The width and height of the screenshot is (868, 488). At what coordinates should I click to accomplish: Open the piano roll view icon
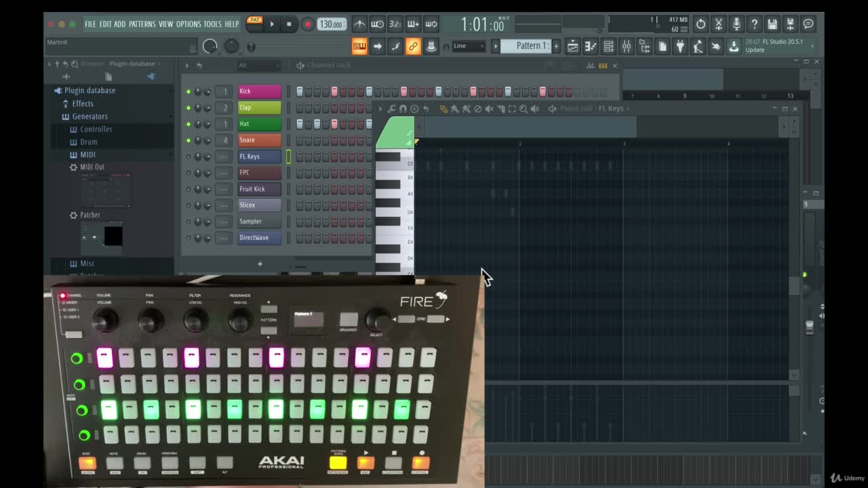591,46
